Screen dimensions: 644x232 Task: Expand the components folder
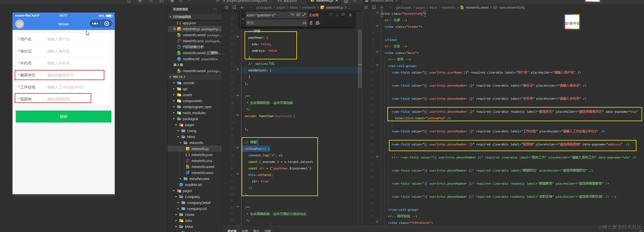[174, 101]
